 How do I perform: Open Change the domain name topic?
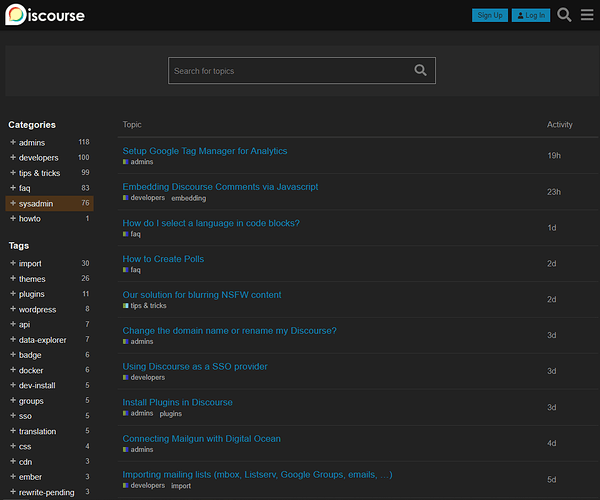click(x=229, y=331)
